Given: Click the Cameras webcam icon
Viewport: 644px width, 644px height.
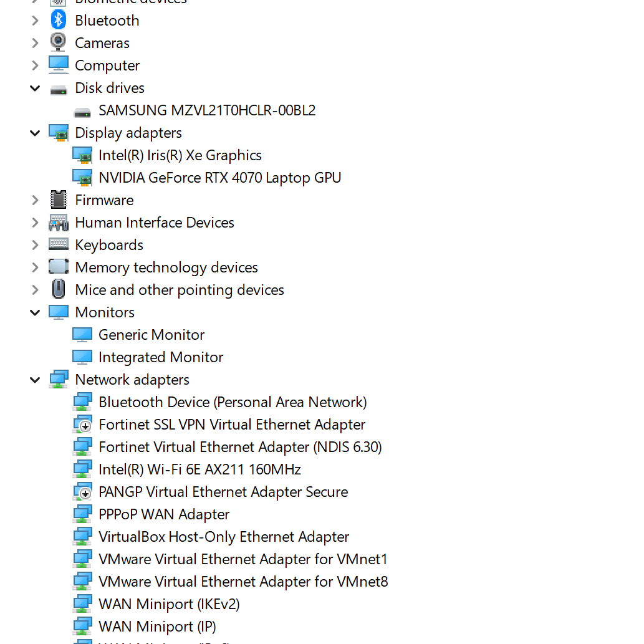Looking at the screenshot, I should pos(59,42).
